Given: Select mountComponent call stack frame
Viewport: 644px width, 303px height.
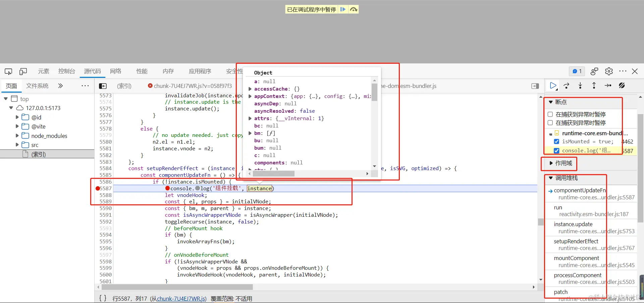Looking at the screenshot, I should [x=591, y=261].
